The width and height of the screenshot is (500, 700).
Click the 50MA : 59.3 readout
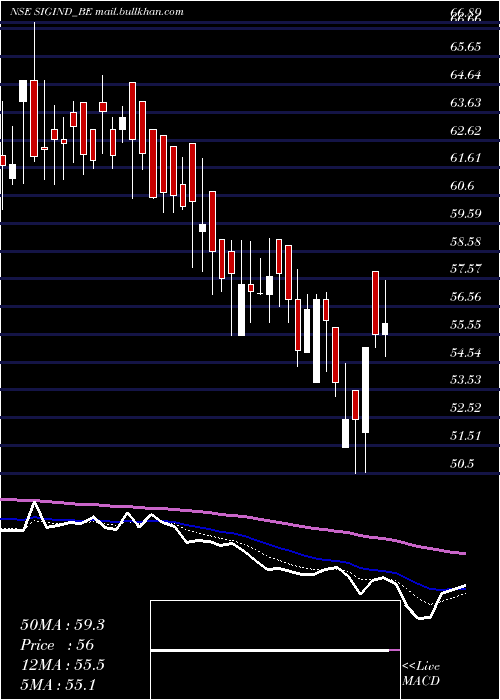(62, 625)
